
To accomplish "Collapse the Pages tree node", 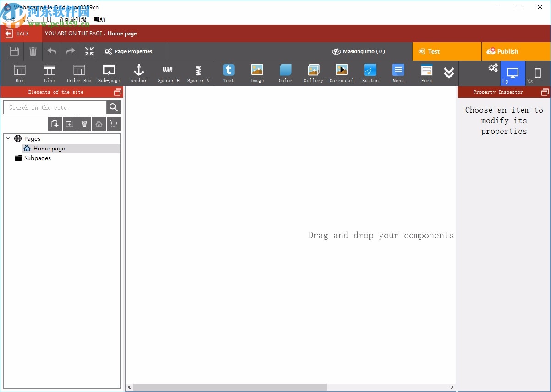I will (8, 138).
